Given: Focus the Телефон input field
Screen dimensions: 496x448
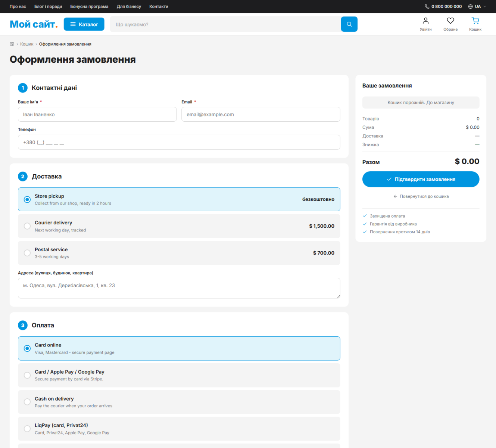Looking at the screenshot, I should pos(179,142).
